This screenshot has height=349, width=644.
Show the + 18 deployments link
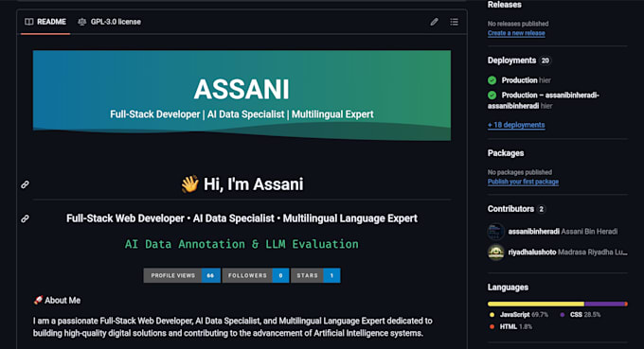516,125
